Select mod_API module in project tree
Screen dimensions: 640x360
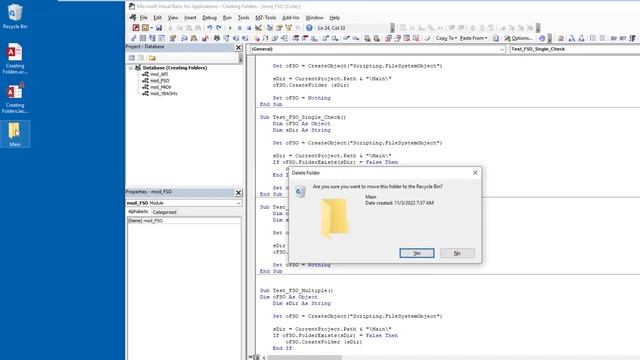tap(159, 74)
